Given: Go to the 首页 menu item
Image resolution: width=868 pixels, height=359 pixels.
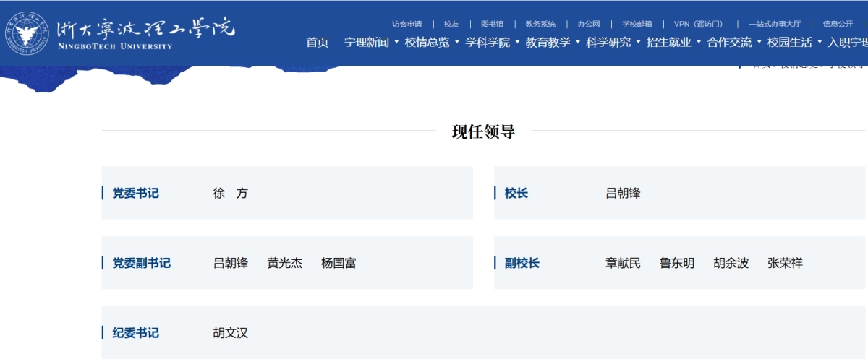Looking at the screenshot, I should 317,42.
